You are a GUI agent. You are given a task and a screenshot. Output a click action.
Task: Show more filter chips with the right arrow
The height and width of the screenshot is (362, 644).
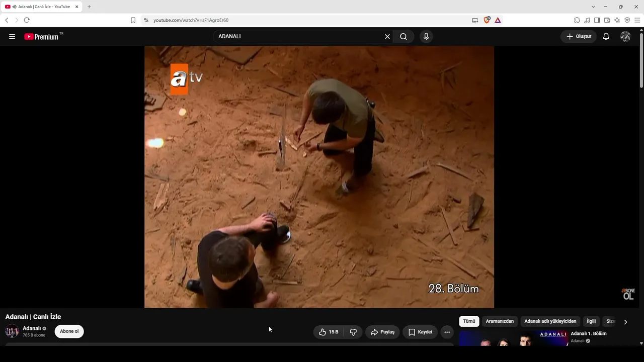pyautogui.click(x=625, y=322)
